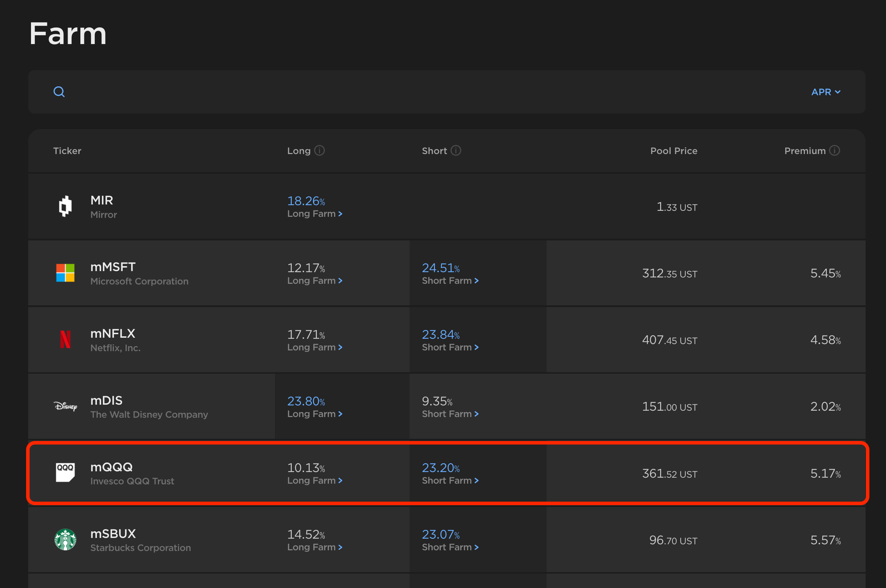Click the 312.35 UST pool price
Image resolution: width=886 pixels, height=588 pixels.
point(670,273)
